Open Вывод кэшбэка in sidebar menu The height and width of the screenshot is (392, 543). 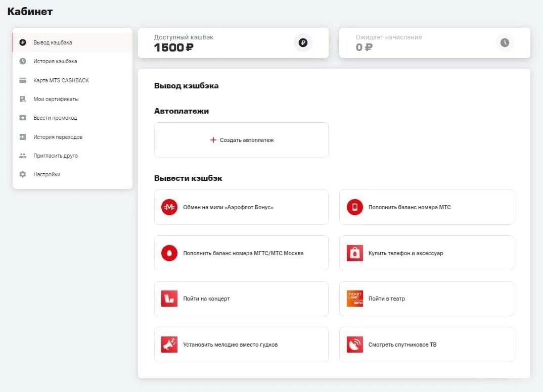pos(72,42)
